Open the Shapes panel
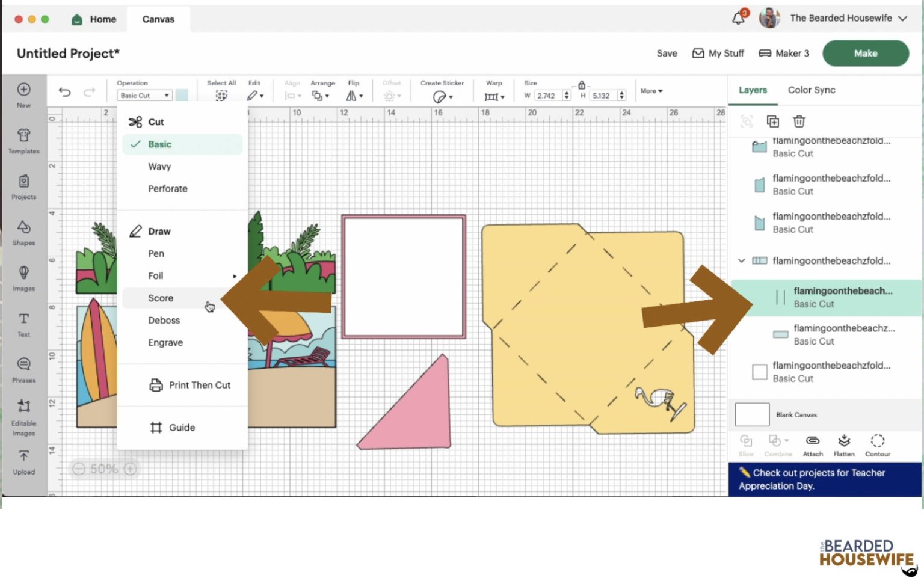924x587 pixels. pyautogui.click(x=23, y=233)
